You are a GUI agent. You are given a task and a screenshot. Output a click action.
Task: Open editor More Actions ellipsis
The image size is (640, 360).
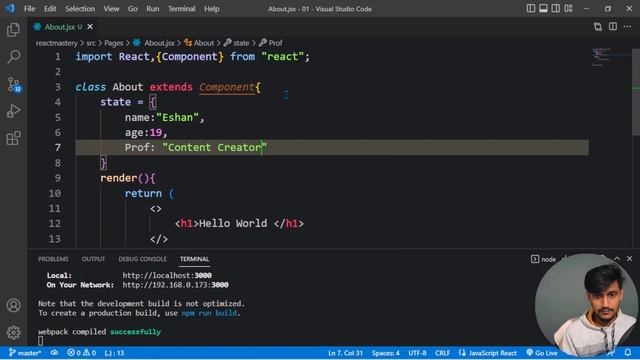(627, 27)
